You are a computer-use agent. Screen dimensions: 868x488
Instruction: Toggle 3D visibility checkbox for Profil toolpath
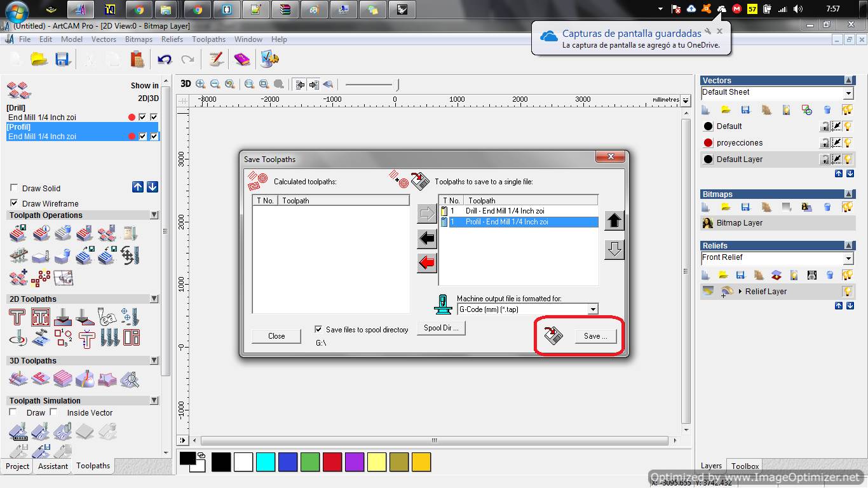(x=154, y=137)
